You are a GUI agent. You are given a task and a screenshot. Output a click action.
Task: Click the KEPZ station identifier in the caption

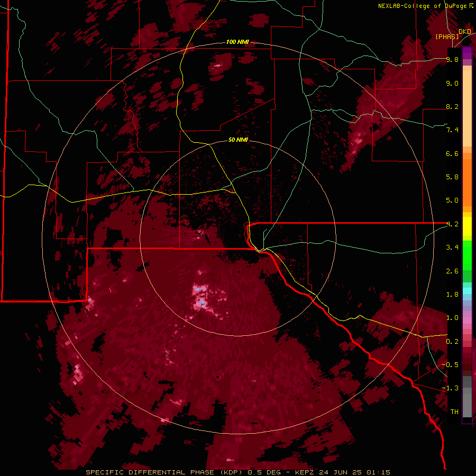(x=305, y=472)
